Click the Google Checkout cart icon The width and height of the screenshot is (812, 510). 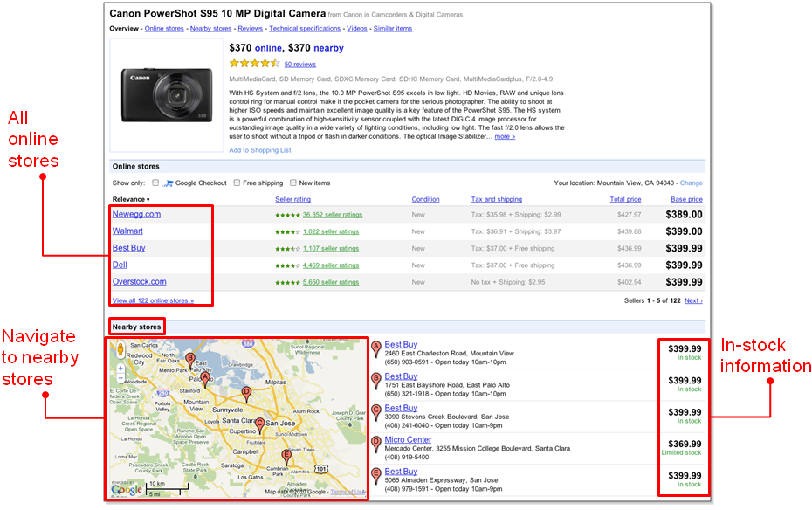coord(168,183)
